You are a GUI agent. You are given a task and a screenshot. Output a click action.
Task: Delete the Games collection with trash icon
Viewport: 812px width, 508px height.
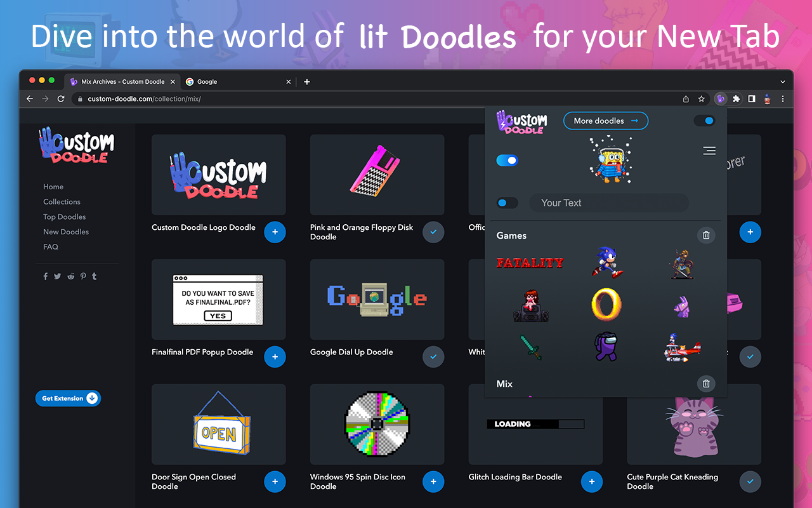(x=706, y=236)
